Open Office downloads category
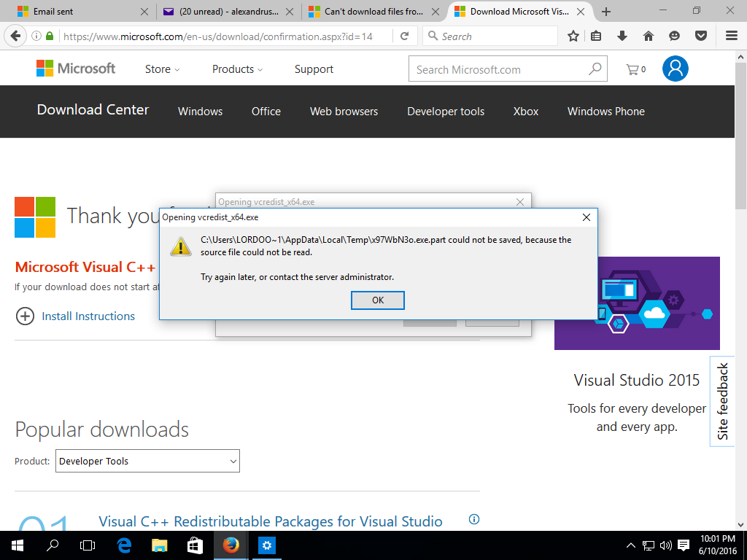This screenshot has height=560, width=747. tap(266, 112)
